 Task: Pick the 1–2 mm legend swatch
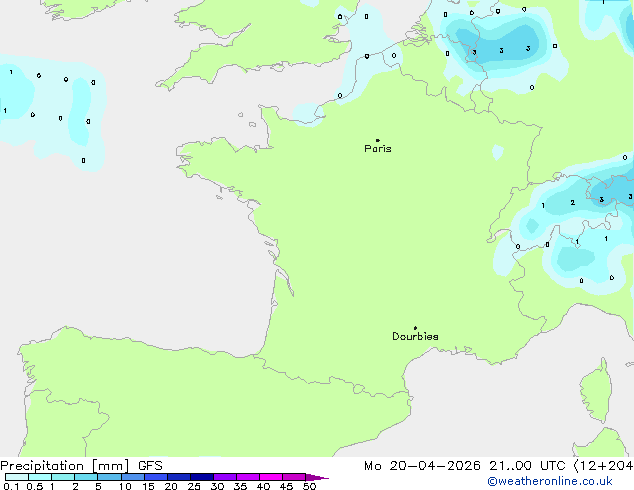click(63, 477)
